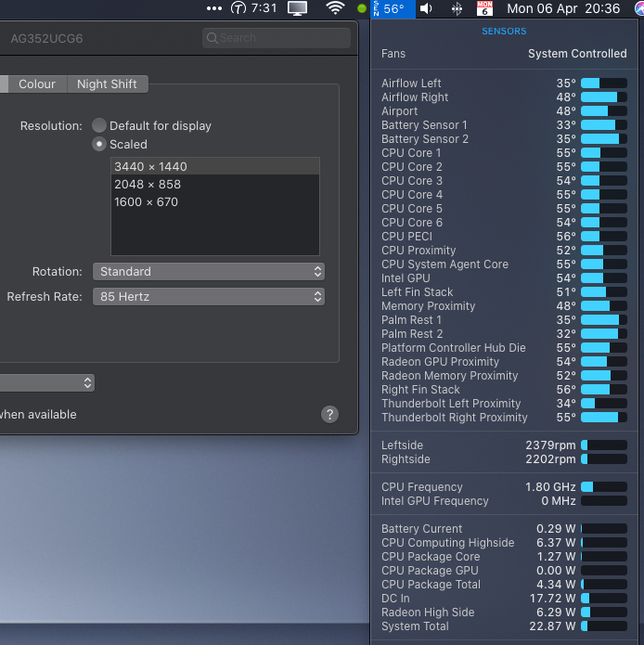Click the CPU Core 1 row
The width and height of the screenshot is (644, 645).
point(504,153)
